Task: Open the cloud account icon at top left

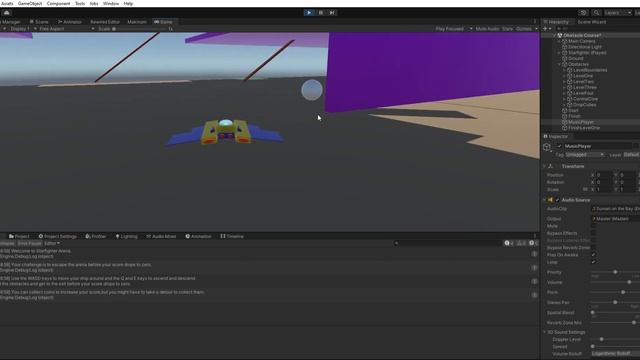Action: point(7,13)
